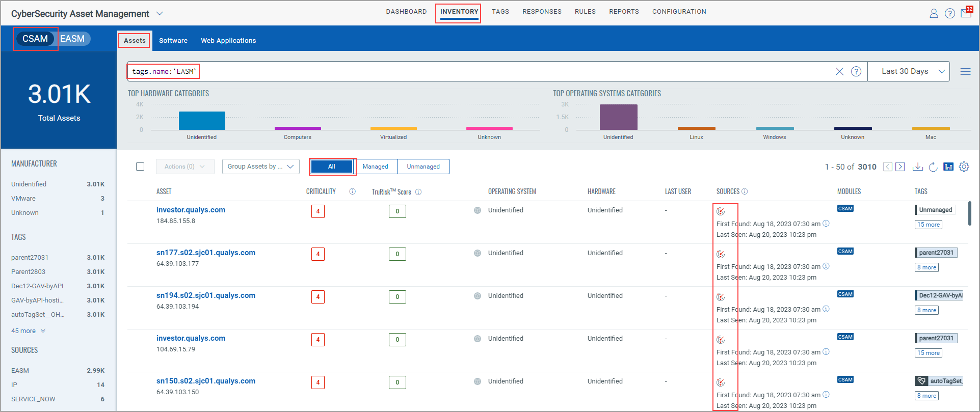Screen dimensions: 980x412
Task: Expand the app switcher chevron near title
Action: point(160,13)
